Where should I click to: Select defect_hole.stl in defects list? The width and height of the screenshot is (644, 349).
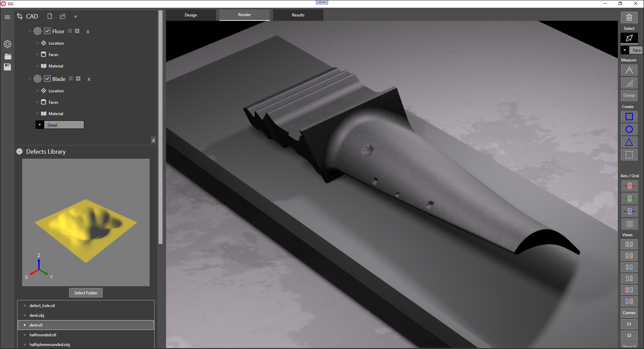tap(42, 306)
